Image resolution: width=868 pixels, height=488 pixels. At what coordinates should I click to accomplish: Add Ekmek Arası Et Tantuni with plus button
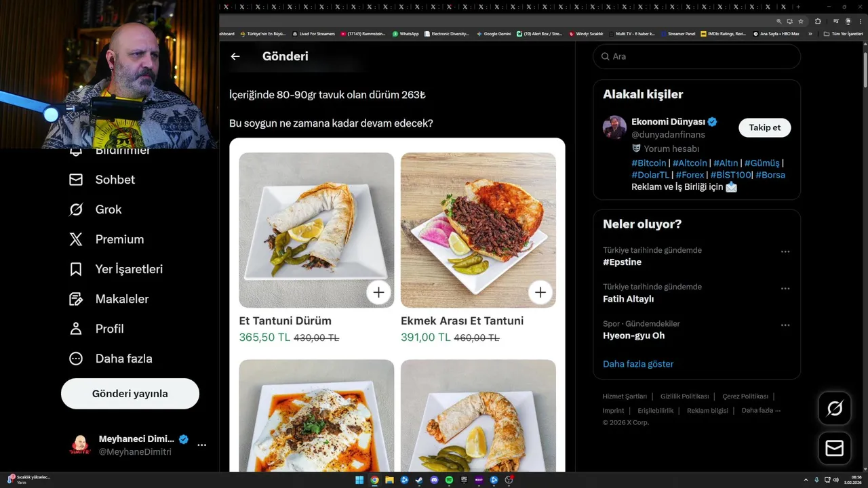[x=540, y=292]
